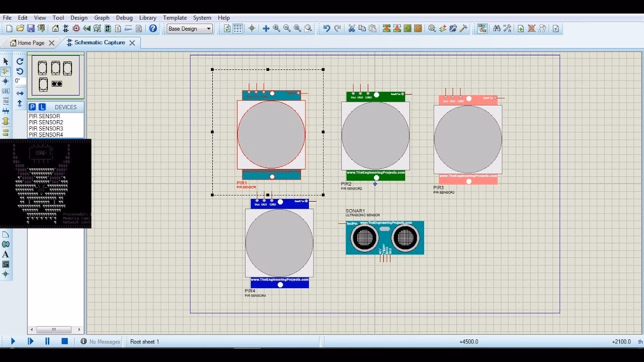
Task: Switch to the Home Page tab
Action: pyautogui.click(x=31, y=43)
